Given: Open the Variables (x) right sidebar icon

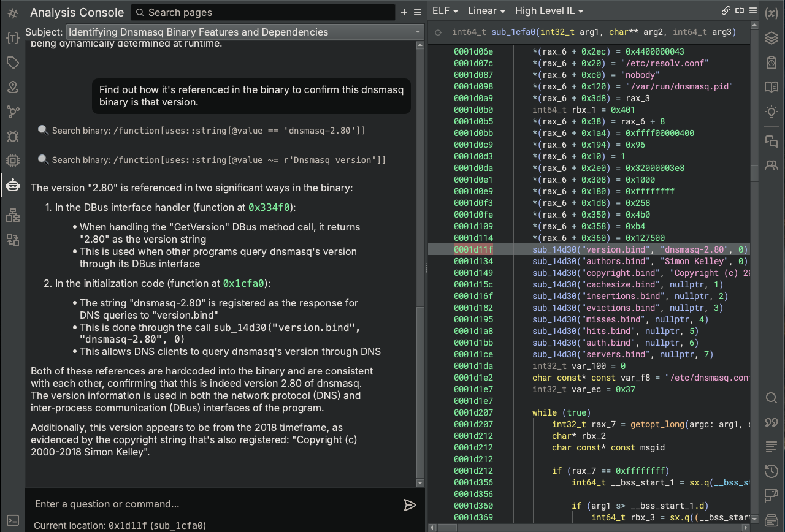Looking at the screenshot, I should pyautogui.click(x=772, y=13).
